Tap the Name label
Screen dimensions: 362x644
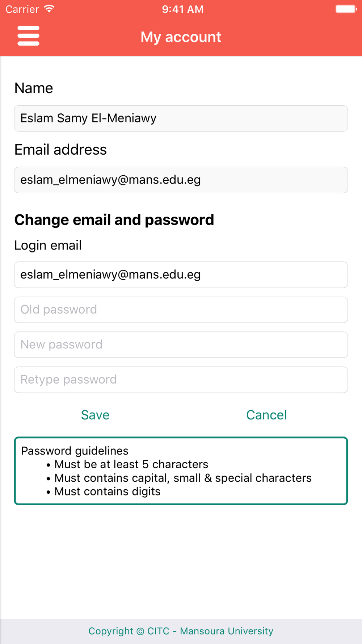click(34, 88)
